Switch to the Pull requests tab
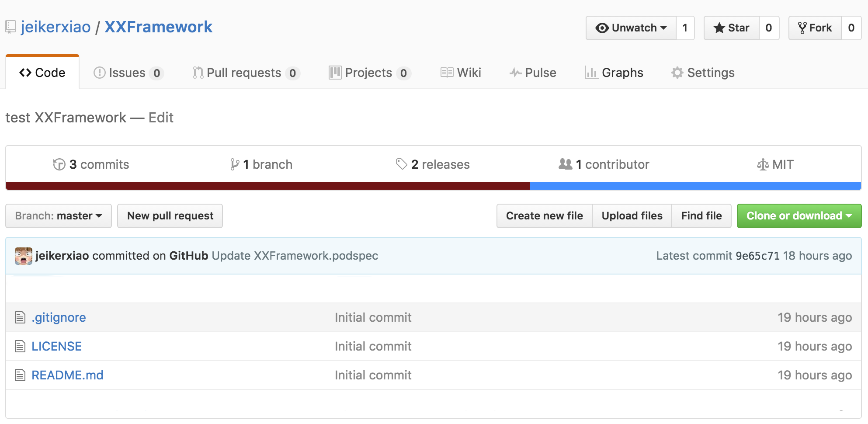 [246, 73]
